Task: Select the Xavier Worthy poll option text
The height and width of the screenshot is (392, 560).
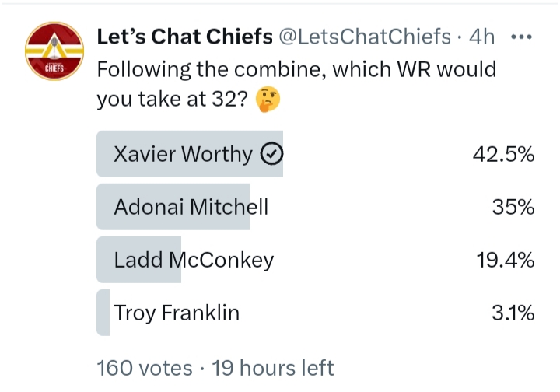Action: pos(183,154)
